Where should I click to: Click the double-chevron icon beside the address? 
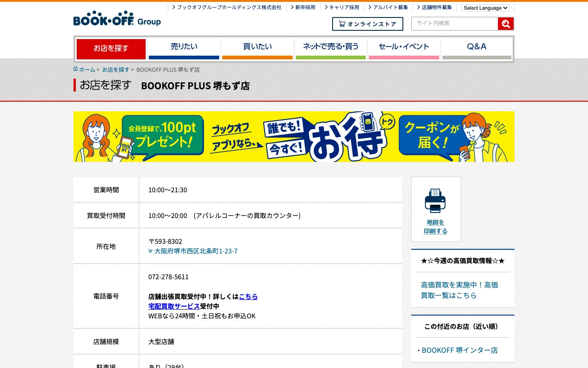(x=151, y=251)
